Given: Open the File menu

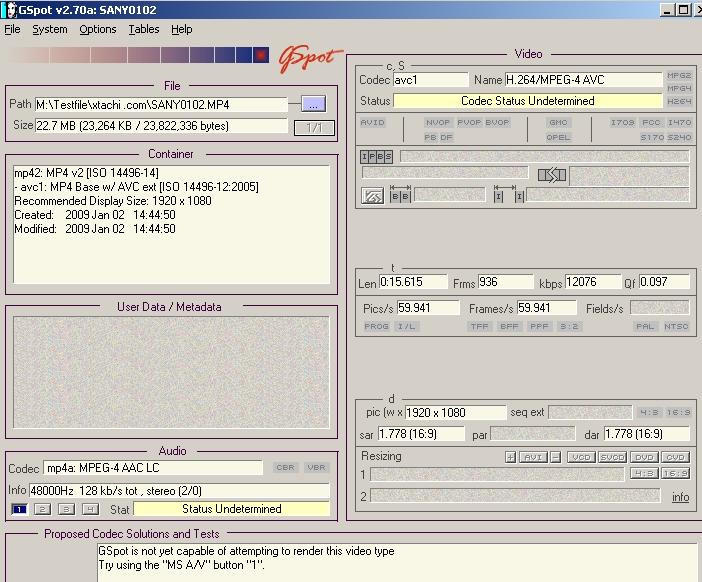Looking at the screenshot, I should (x=12, y=30).
